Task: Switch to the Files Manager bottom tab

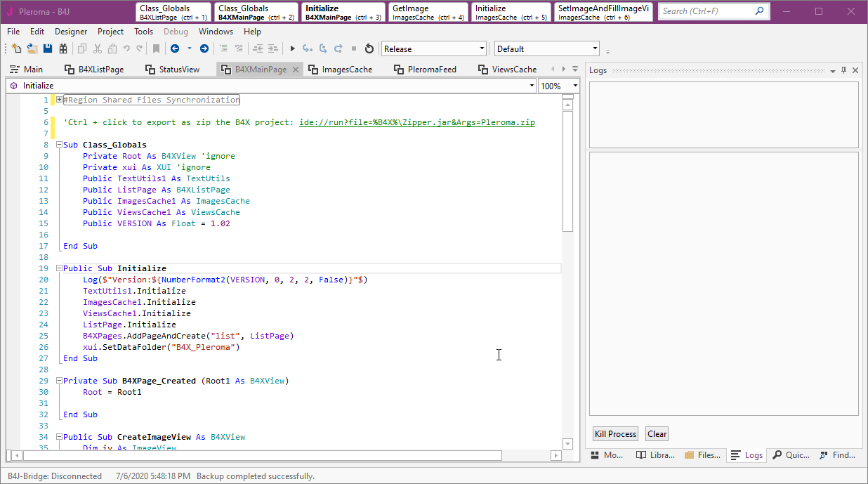Action: coord(702,455)
